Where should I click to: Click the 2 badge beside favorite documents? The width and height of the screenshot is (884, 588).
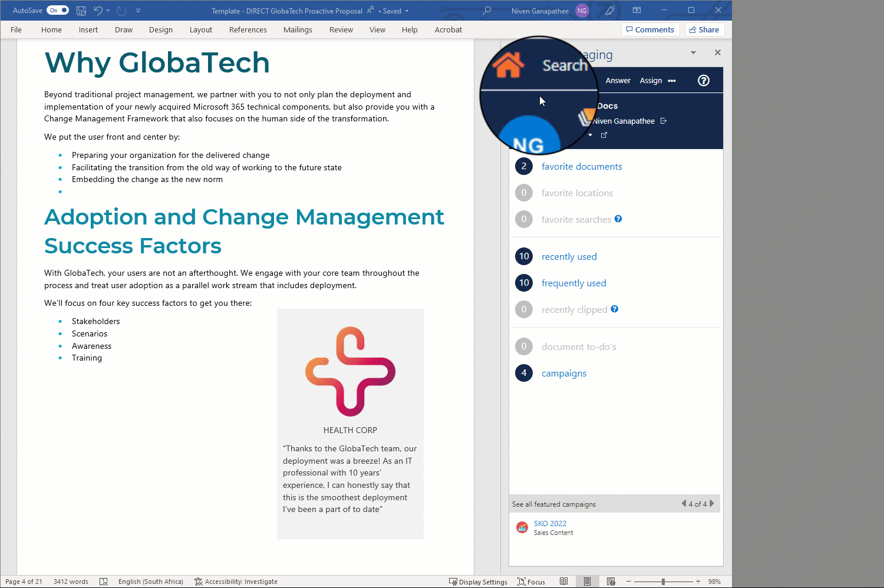pyautogui.click(x=524, y=166)
